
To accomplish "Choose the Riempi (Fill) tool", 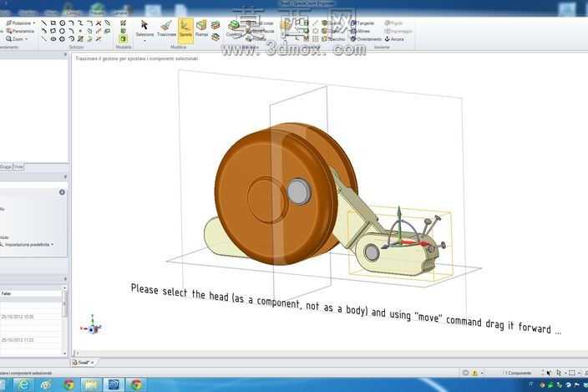I will tap(201, 28).
